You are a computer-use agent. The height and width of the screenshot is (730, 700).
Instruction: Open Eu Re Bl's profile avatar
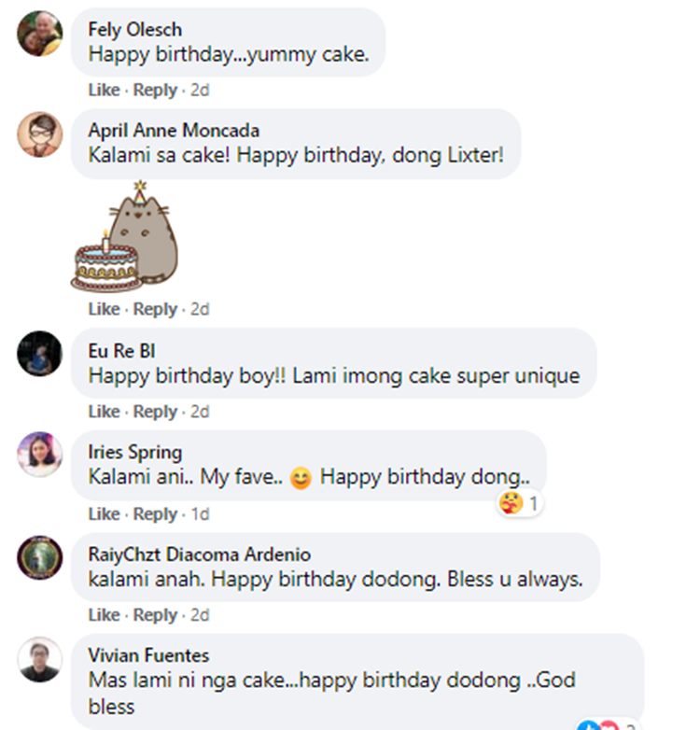pos(40,354)
